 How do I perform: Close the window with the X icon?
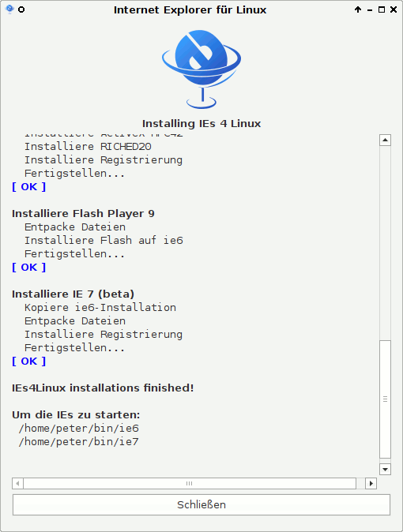394,9
